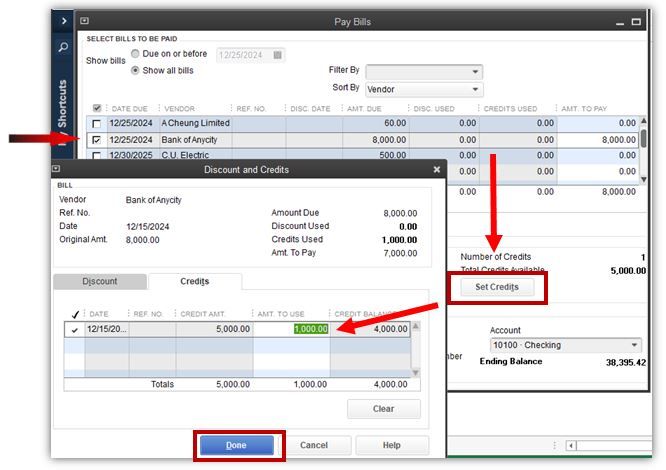Toggle the checkmark on the 12/15 credit row

coord(75,329)
